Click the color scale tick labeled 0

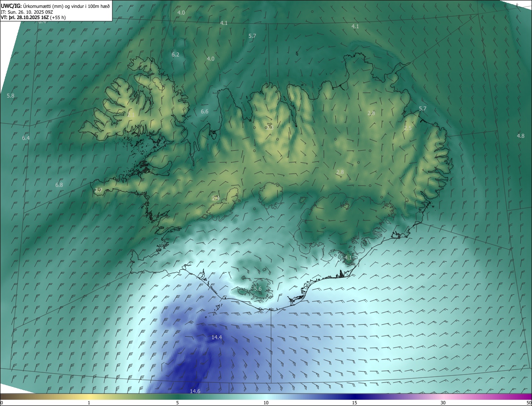coord(1,403)
